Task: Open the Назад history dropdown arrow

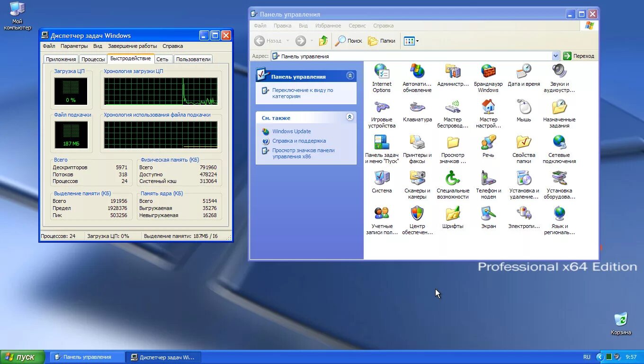Action: [x=287, y=41]
